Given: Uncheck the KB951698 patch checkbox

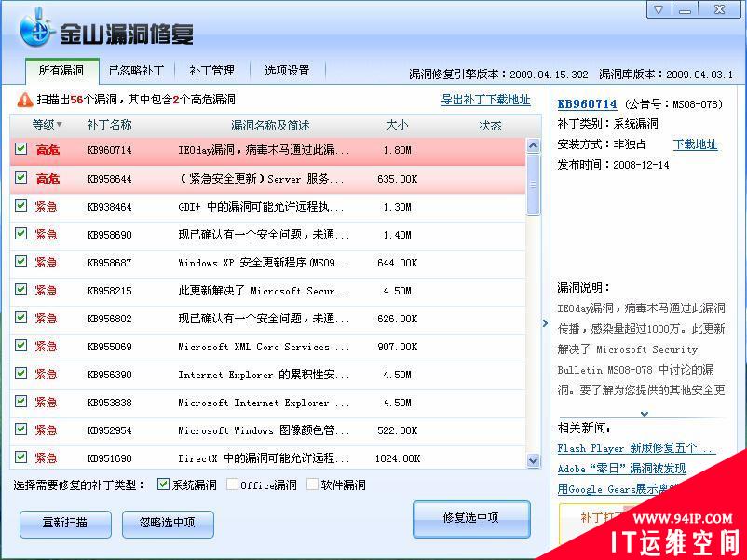Looking at the screenshot, I should point(21,458).
